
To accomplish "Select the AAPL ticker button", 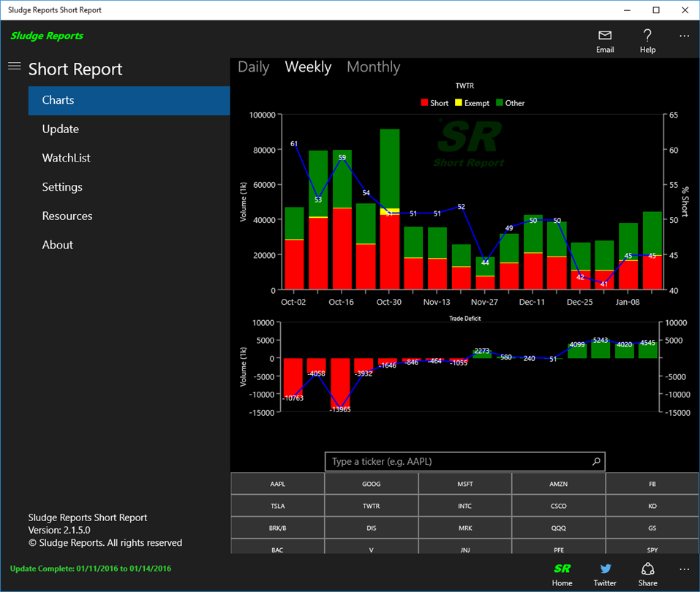I will tap(277, 484).
